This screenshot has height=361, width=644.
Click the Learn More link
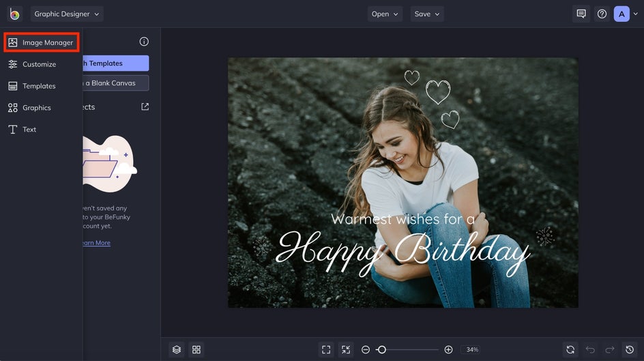[95, 243]
